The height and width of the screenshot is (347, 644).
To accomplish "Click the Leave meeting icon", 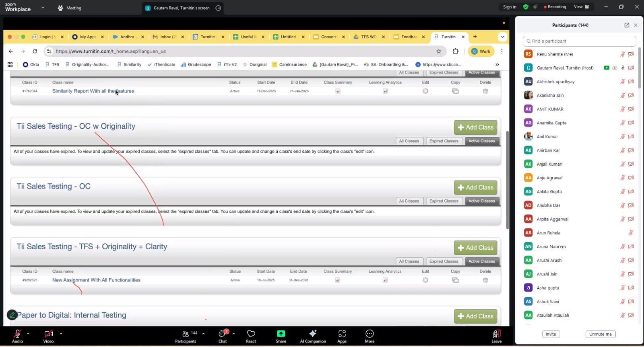I will point(496,334).
